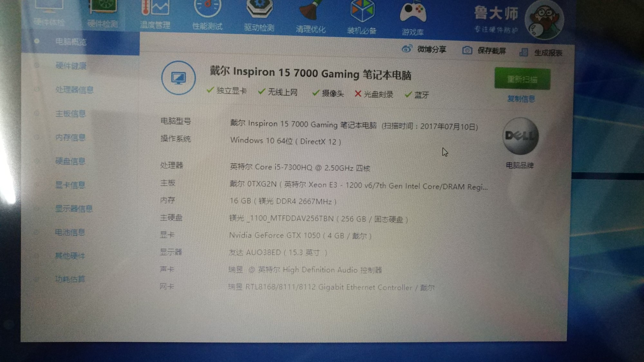
Task: Click the Nvidia GeForce GTX 1050 value
Action: (300, 236)
